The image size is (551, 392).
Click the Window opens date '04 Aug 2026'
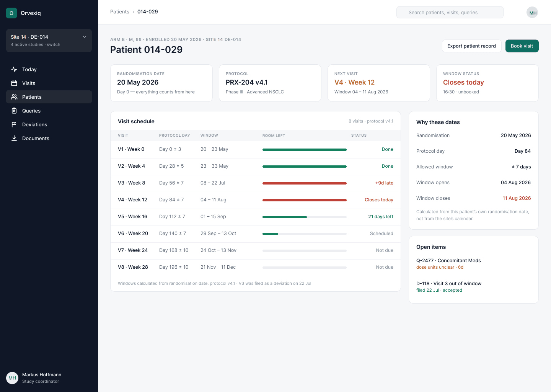coord(516,183)
